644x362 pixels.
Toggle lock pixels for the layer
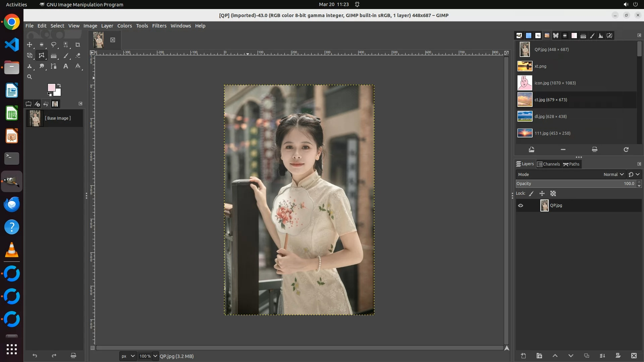pos(531,193)
